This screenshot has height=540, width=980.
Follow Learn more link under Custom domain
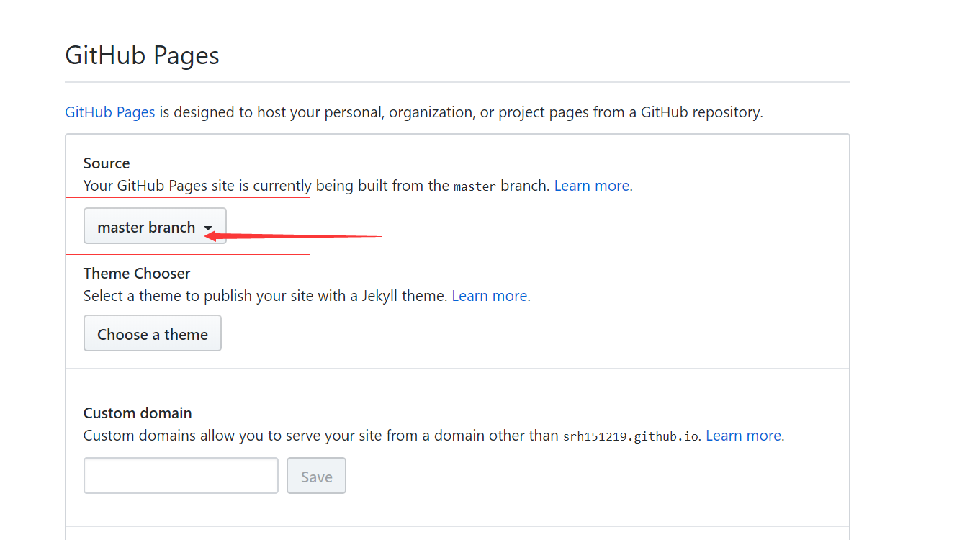(x=743, y=436)
